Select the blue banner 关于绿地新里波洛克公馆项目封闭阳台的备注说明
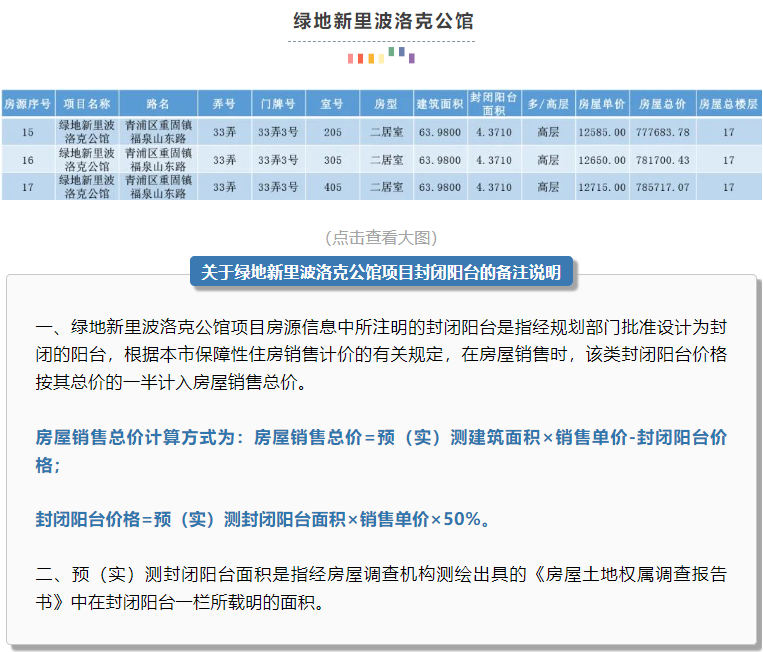This screenshot has height=652, width=763. coord(381,272)
